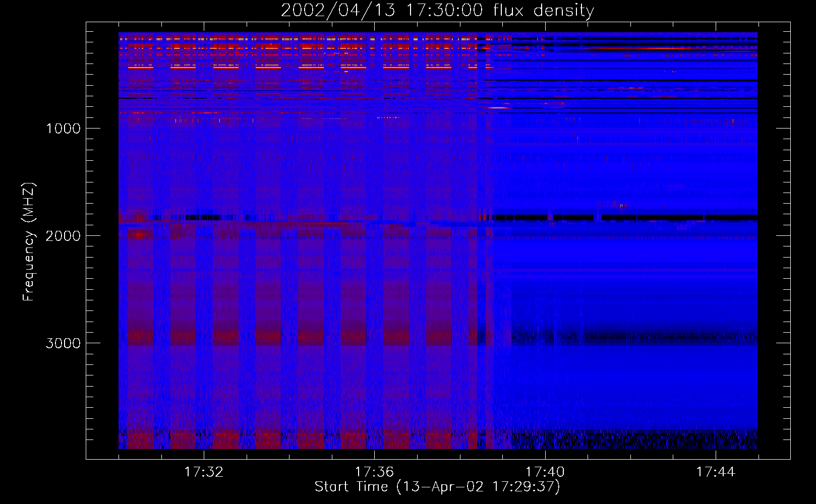Click the 3000 frequency tick label
This screenshot has height=504, width=816.
point(63,343)
